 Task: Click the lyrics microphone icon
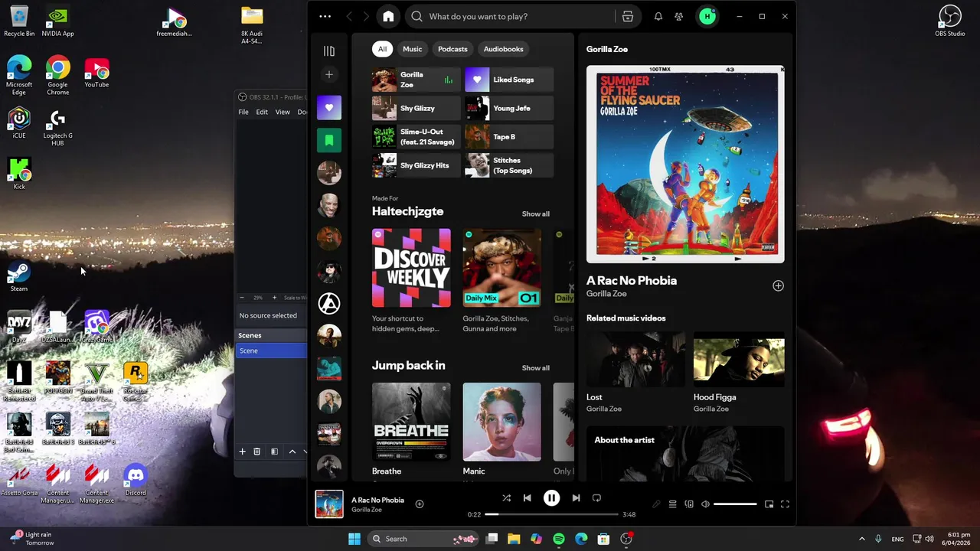coord(656,504)
